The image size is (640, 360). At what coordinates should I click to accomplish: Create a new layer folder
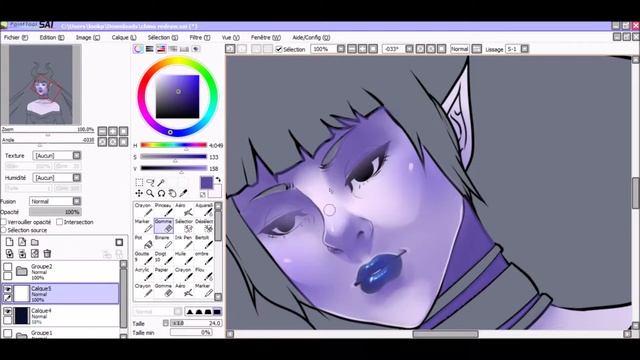(35, 242)
